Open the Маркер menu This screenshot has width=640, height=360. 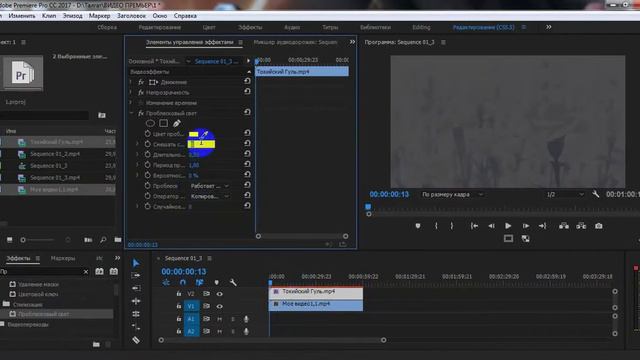(x=100, y=16)
